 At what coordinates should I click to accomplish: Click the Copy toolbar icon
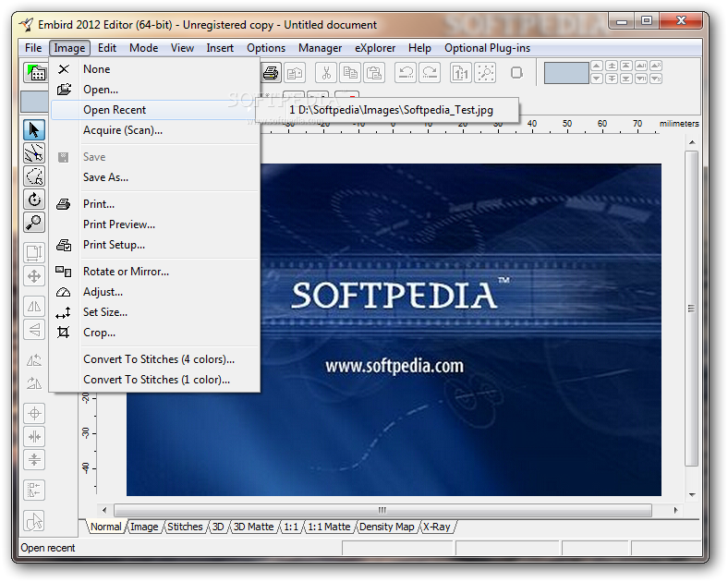coord(350,73)
